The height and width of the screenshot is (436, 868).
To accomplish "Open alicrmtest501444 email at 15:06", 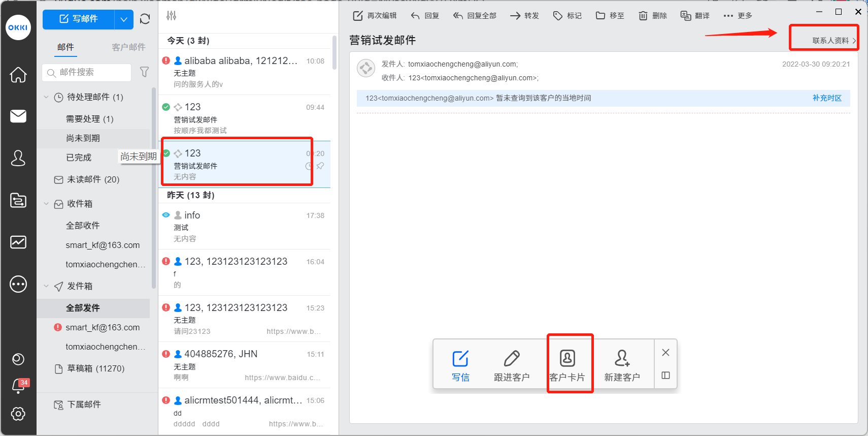I will [245, 411].
